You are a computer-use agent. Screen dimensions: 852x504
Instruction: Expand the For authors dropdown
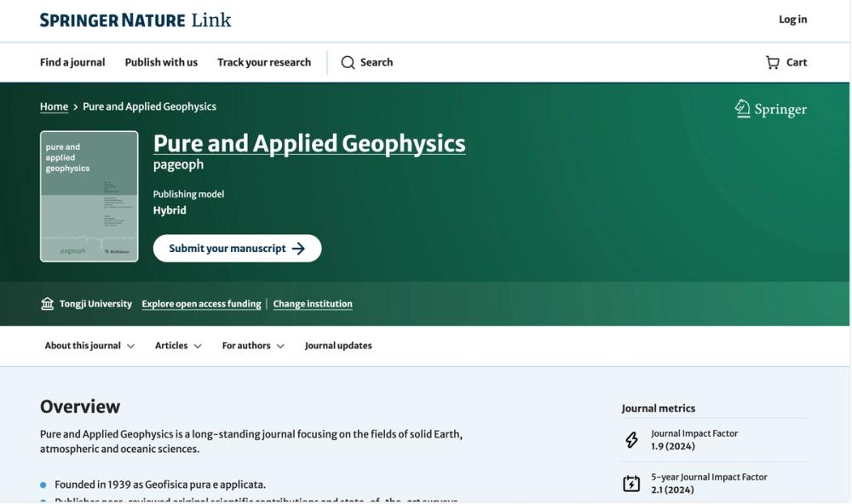(253, 346)
